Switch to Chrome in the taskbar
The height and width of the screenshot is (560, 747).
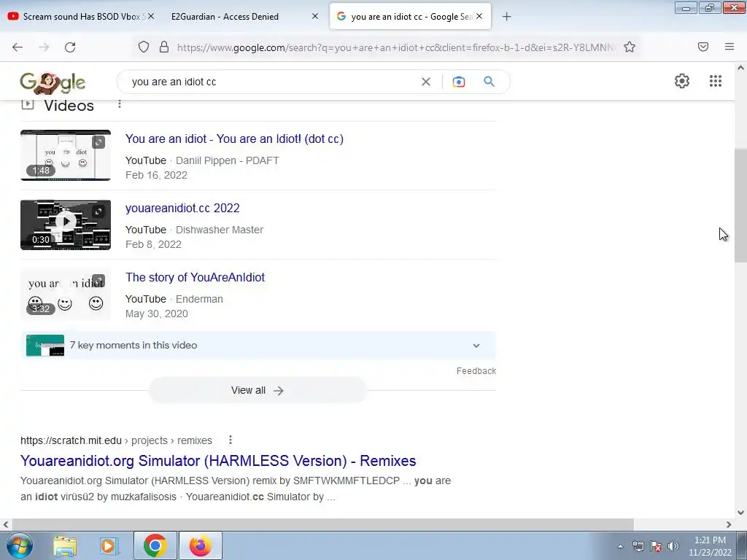[x=155, y=545]
